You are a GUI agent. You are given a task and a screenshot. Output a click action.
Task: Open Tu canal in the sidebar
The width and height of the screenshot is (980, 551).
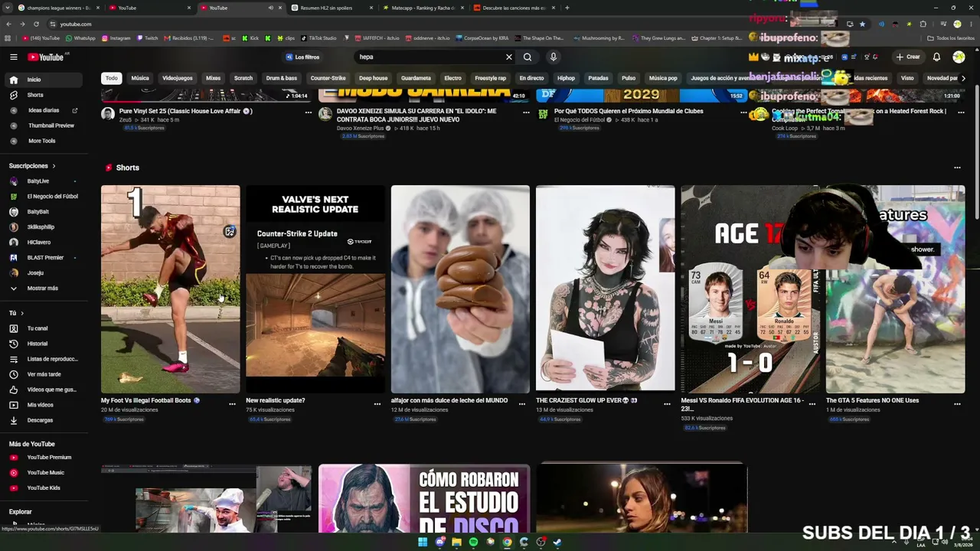tap(44, 328)
